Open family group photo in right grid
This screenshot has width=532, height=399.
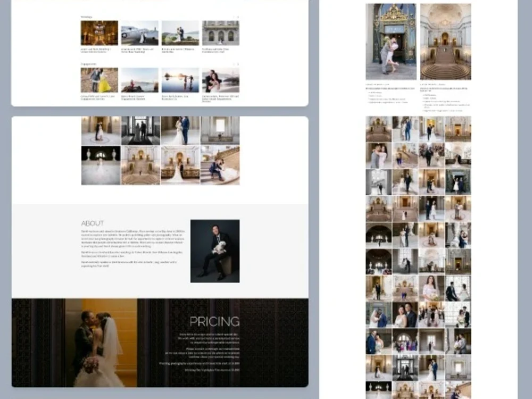point(405,342)
